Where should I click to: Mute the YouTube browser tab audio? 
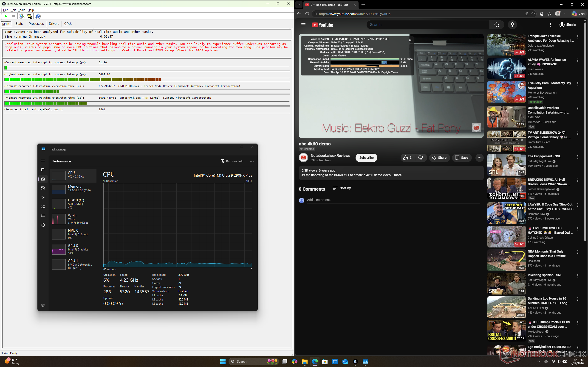312,5
